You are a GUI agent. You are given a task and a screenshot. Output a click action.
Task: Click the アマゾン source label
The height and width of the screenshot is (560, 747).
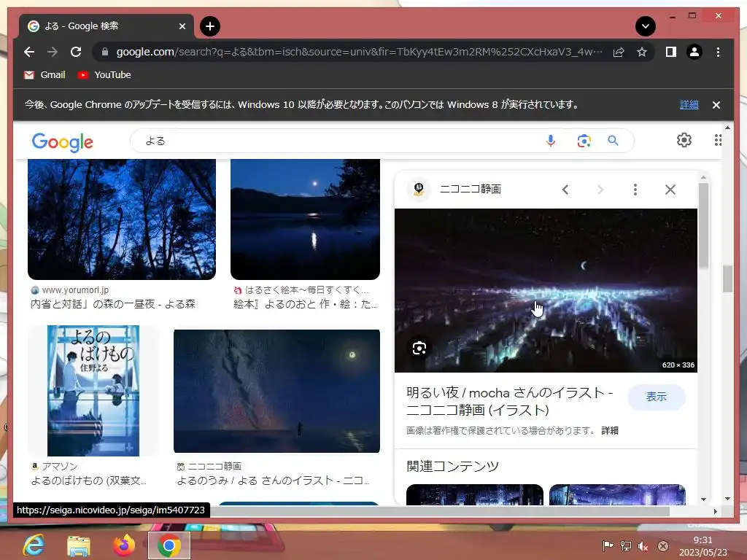60,466
